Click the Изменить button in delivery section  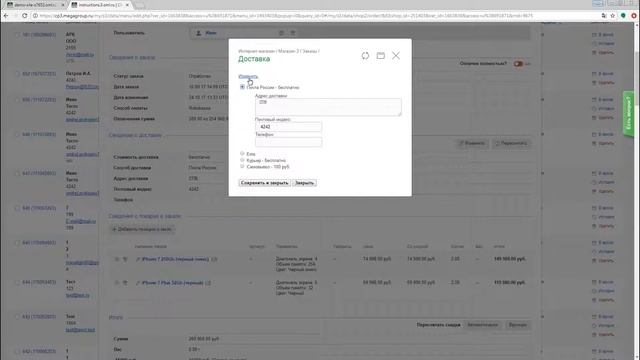pos(472,143)
